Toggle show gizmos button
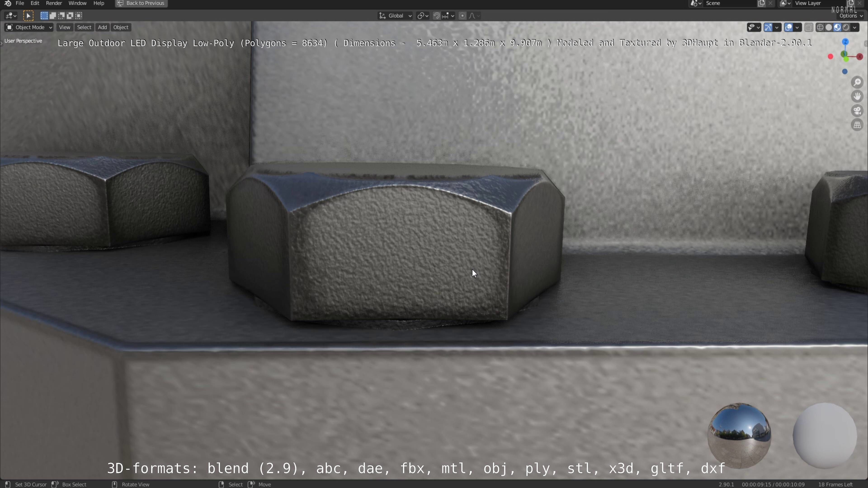 point(768,27)
